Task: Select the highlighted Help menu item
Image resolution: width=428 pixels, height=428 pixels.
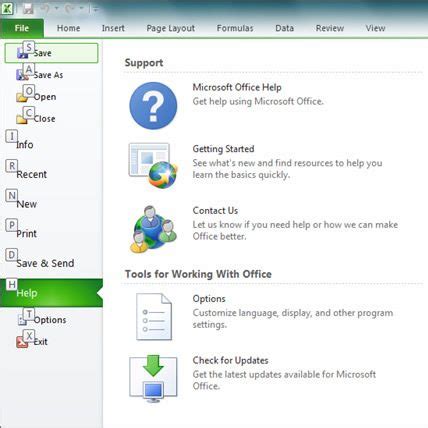Action: [x=51, y=293]
